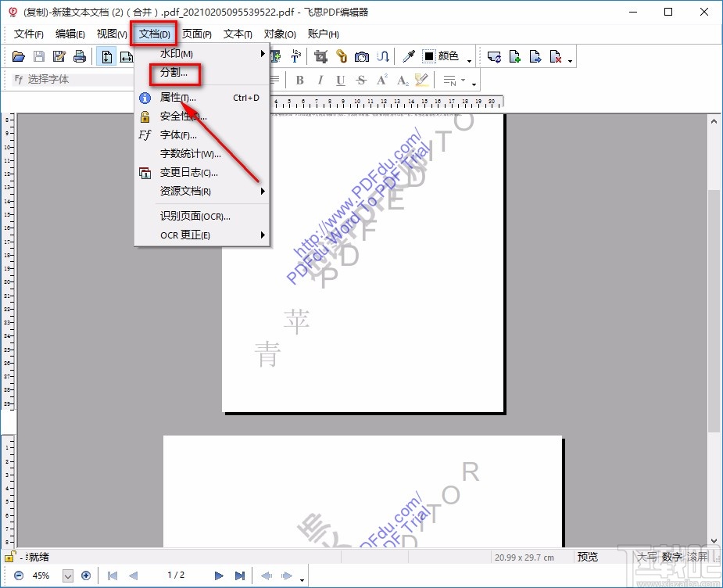Screen dimensions: 723x588
Task: Open the 视图(V) menu
Action: [112, 34]
